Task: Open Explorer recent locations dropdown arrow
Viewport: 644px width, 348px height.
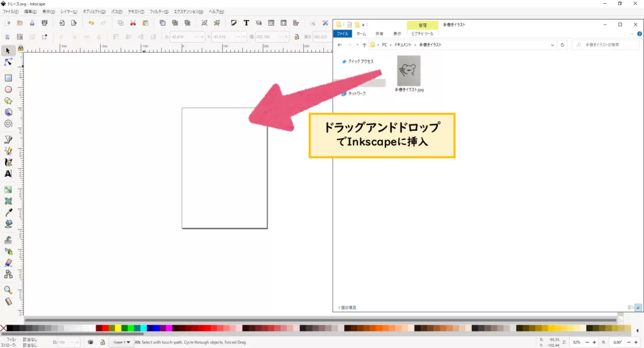Action: [x=357, y=45]
